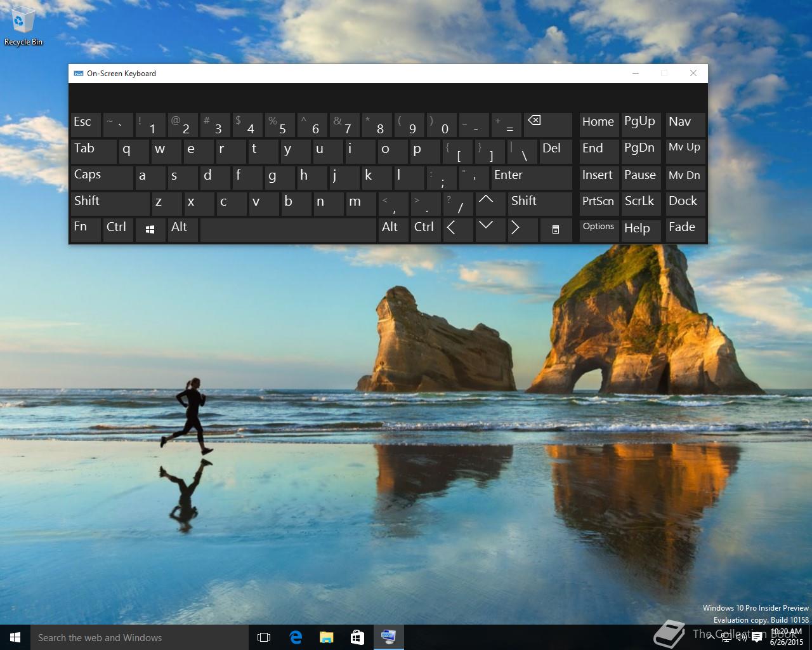Click the Del key

click(556, 151)
